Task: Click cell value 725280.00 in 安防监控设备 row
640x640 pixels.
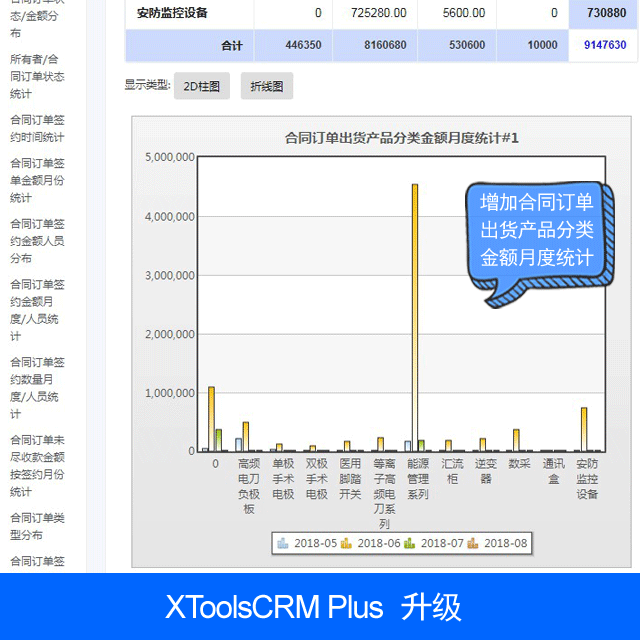Action: click(378, 13)
